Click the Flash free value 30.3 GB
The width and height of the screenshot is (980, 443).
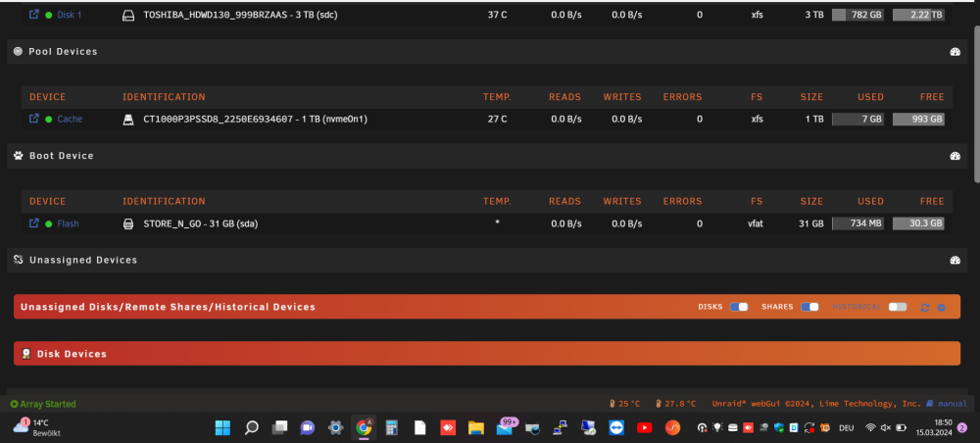tap(918, 223)
